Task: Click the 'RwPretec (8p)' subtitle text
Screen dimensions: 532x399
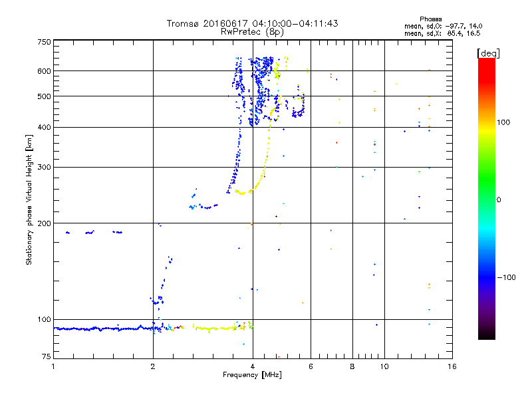Action: (252, 32)
